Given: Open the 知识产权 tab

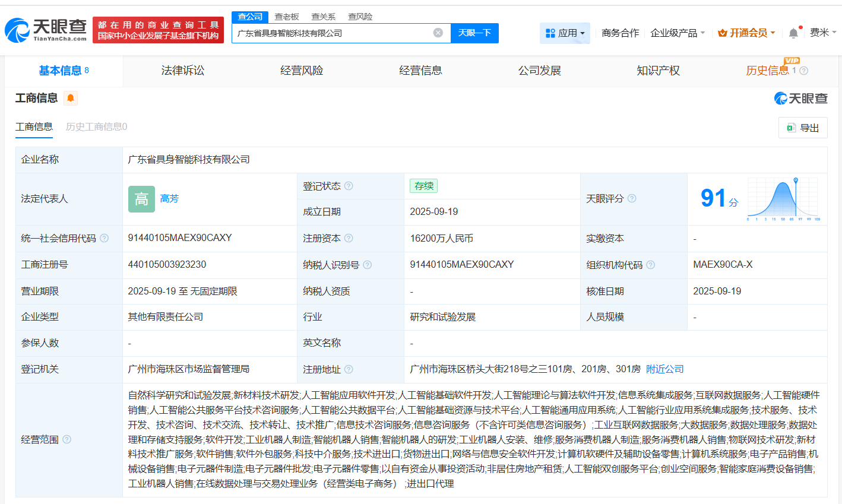Looking at the screenshot, I should (x=658, y=71).
